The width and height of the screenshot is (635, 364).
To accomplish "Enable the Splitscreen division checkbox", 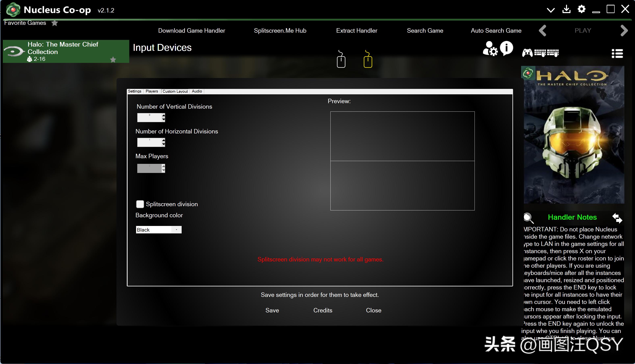I will [x=140, y=204].
